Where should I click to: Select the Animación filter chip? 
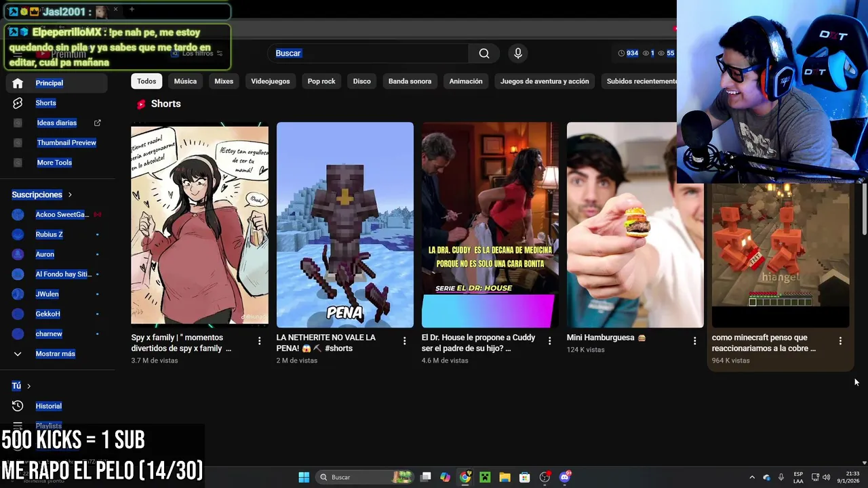point(466,81)
